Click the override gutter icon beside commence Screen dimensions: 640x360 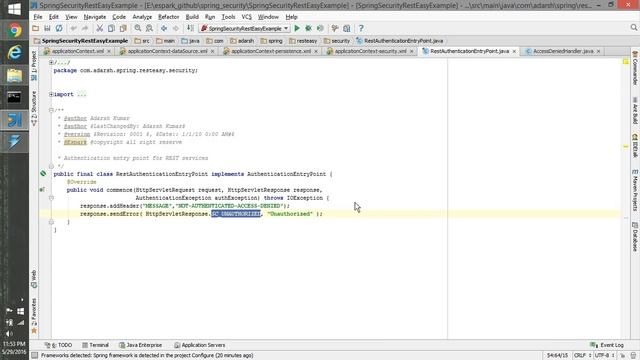pyautogui.click(x=42, y=189)
